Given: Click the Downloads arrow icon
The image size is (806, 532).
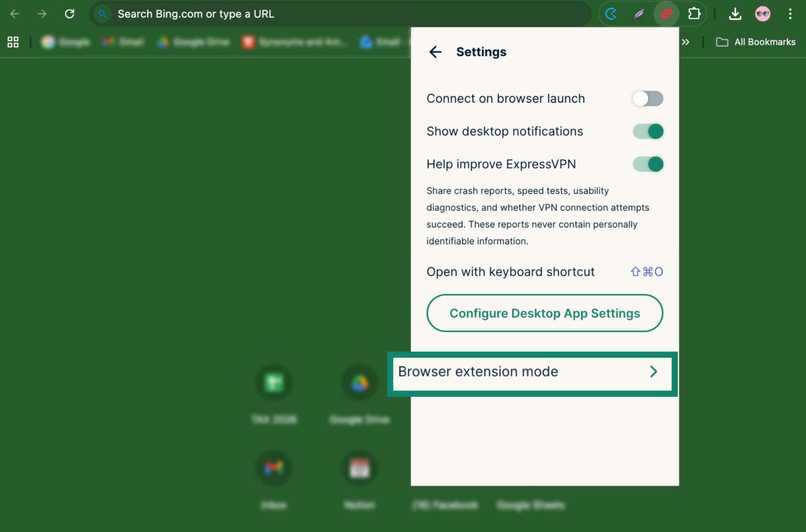Looking at the screenshot, I should click(735, 14).
